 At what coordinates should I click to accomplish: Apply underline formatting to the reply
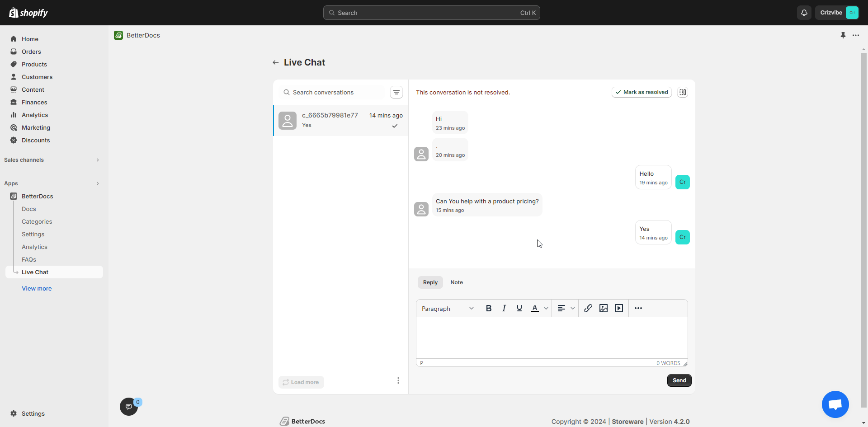tap(519, 308)
